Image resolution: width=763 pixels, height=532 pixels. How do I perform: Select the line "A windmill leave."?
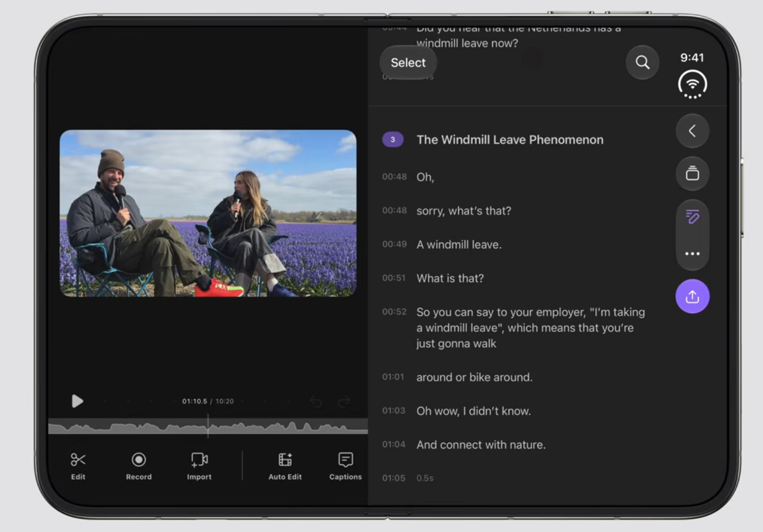click(x=459, y=245)
